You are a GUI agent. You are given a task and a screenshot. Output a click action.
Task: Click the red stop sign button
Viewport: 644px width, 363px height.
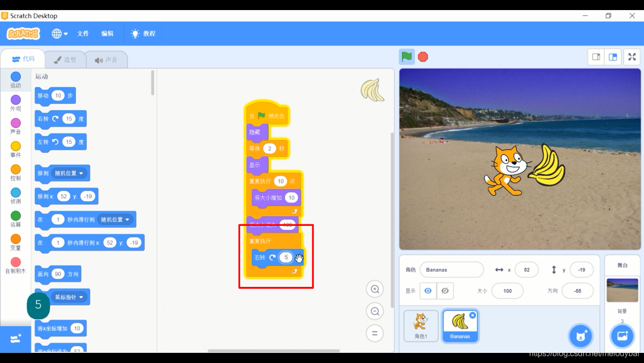click(423, 57)
